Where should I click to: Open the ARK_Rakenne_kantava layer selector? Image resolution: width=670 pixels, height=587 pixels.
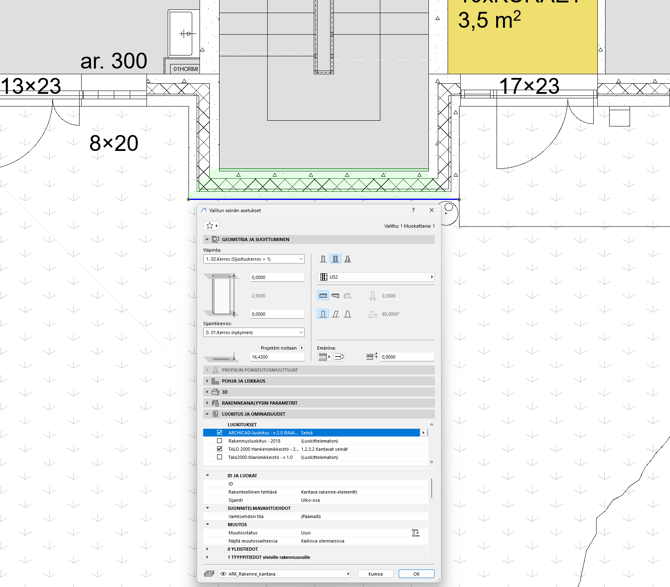(285, 574)
